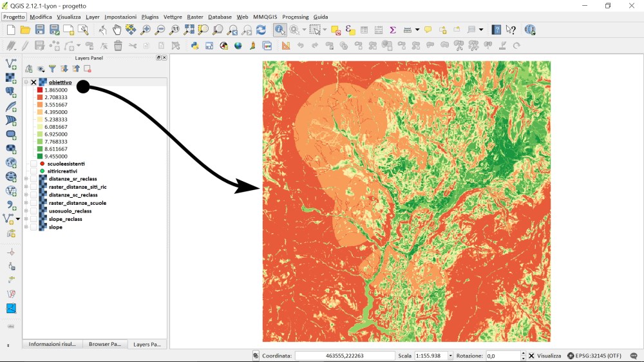This screenshot has width=644, height=362.
Task: Open the Processing menu
Action: pos(295,17)
